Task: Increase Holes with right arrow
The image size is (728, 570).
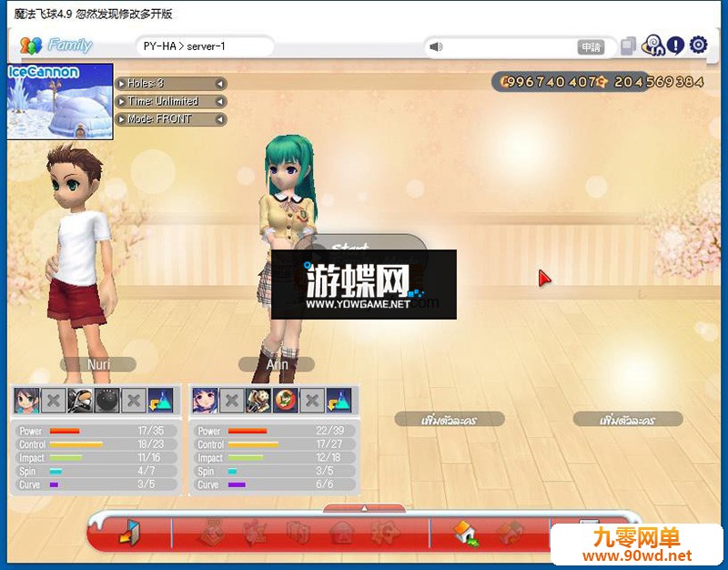Action: 219,84
